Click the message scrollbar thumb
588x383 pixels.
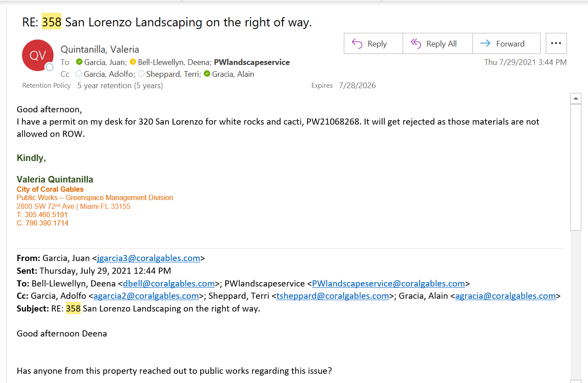coord(576,167)
